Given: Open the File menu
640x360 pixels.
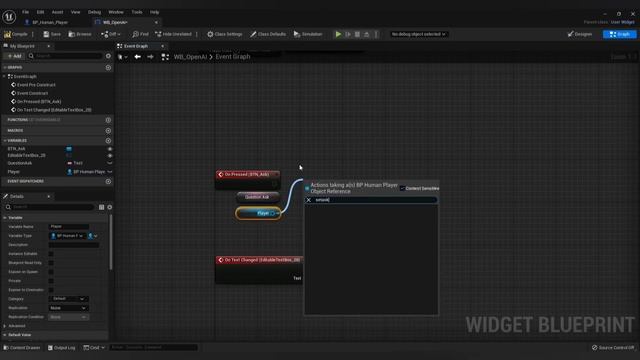Looking at the screenshot, I should point(25,12).
